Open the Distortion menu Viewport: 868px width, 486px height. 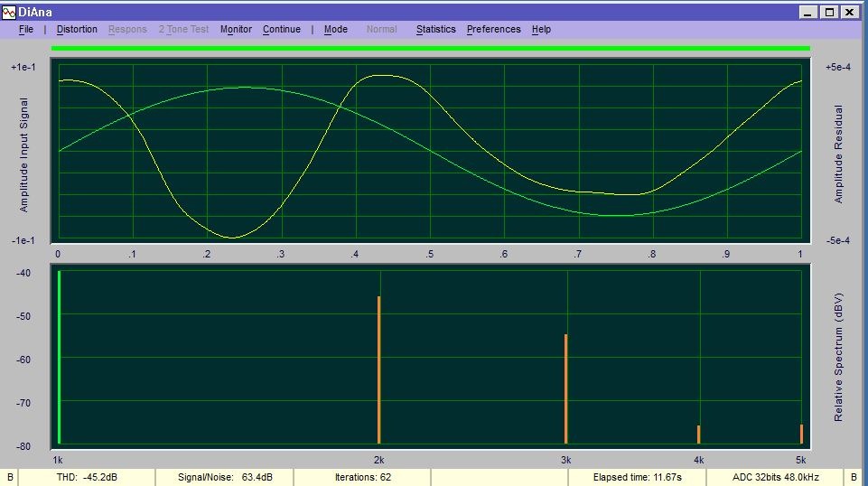click(77, 29)
